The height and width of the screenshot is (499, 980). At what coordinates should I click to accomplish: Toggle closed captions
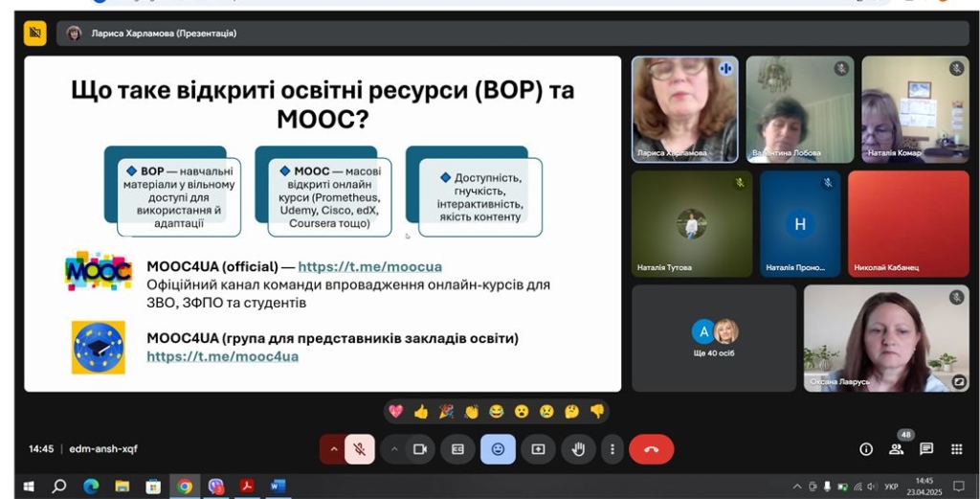(x=458, y=448)
